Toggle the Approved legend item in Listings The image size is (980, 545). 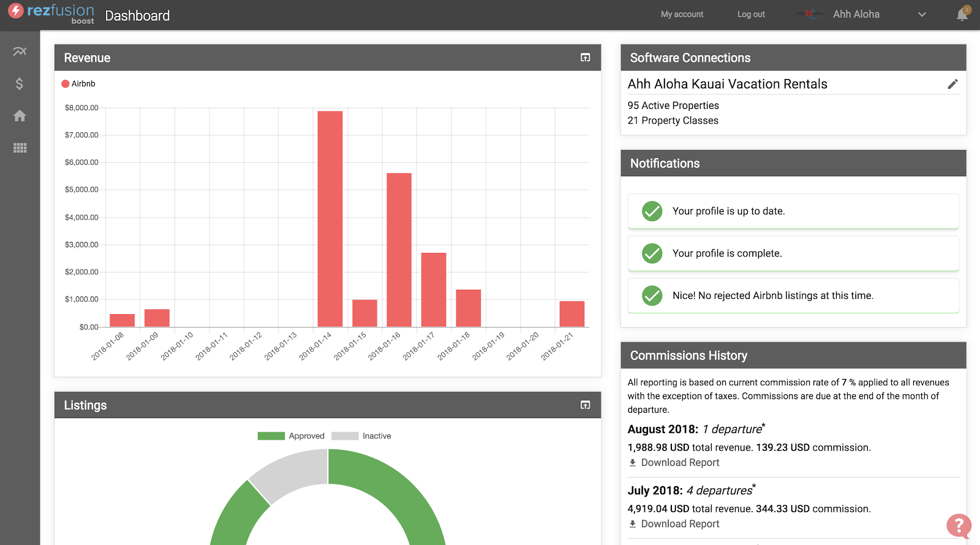pos(291,436)
